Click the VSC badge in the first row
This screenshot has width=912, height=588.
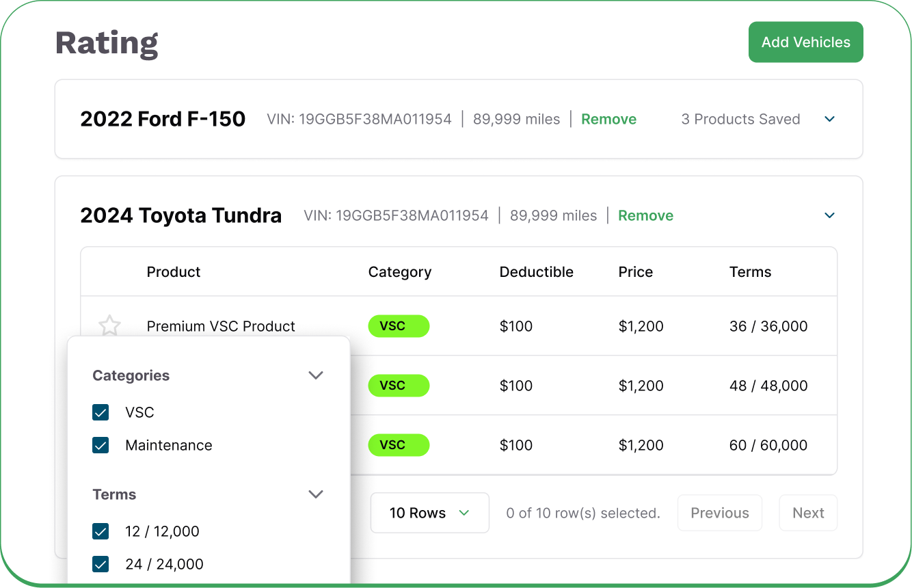click(x=399, y=326)
